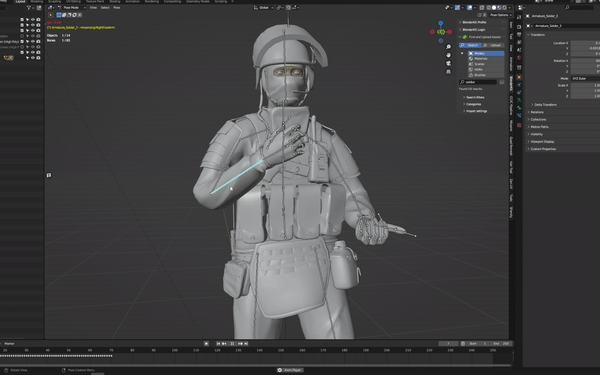
Task: Open the Pose Mode dropdown
Action: click(72, 7)
